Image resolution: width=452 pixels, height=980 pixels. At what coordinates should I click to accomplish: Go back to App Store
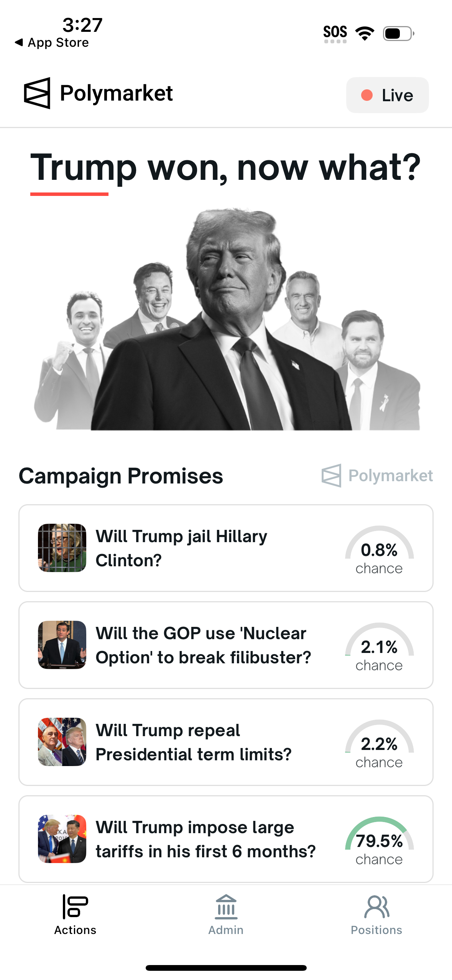(x=52, y=43)
